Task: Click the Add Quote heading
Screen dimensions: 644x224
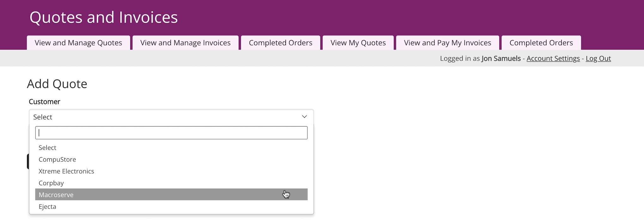Action: click(57, 84)
